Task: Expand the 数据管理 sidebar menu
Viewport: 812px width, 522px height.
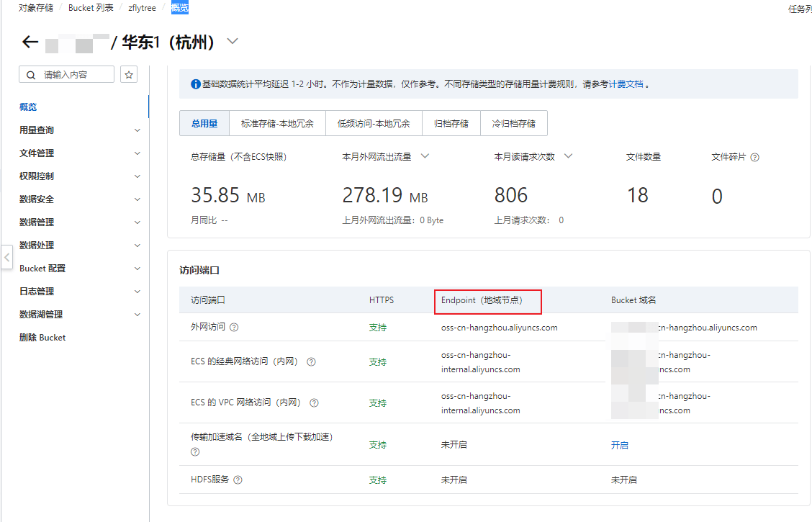Action: [x=137, y=222]
